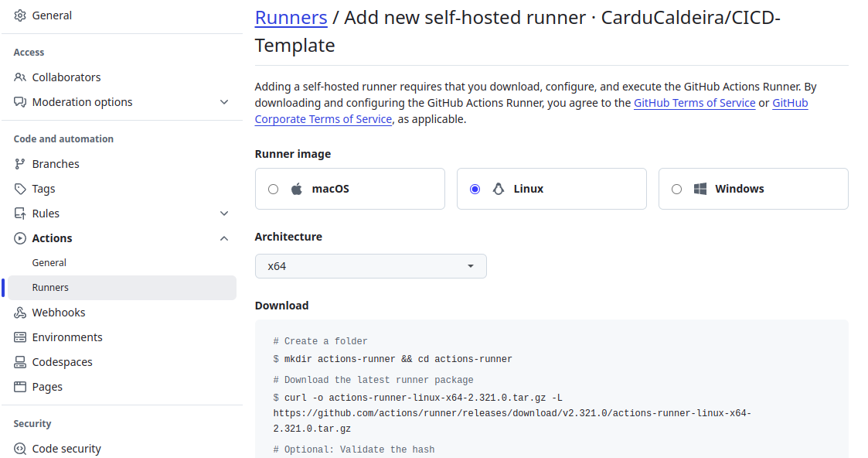Click '# Optional: Validate the hash' comment
868x458 pixels.
point(354,449)
